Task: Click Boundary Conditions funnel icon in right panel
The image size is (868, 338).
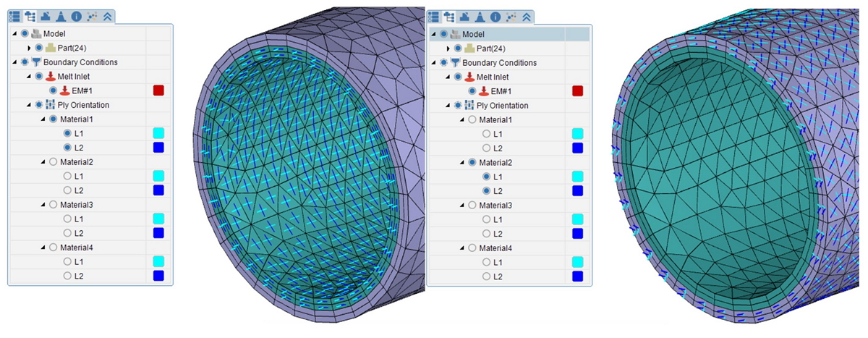Action: coord(455,63)
